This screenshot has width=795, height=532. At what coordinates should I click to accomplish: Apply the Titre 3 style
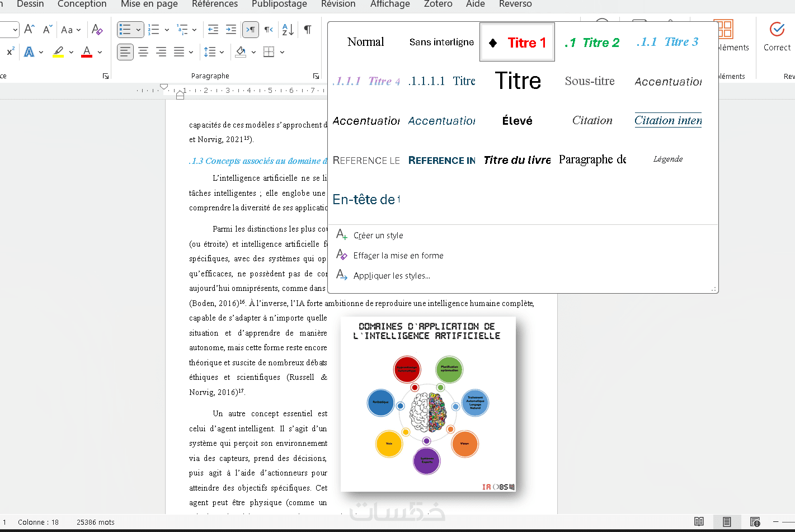point(668,42)
